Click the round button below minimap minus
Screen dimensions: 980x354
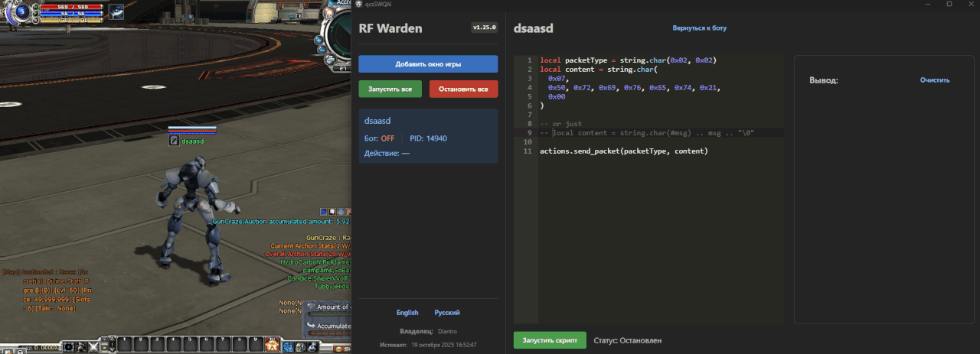330,59
